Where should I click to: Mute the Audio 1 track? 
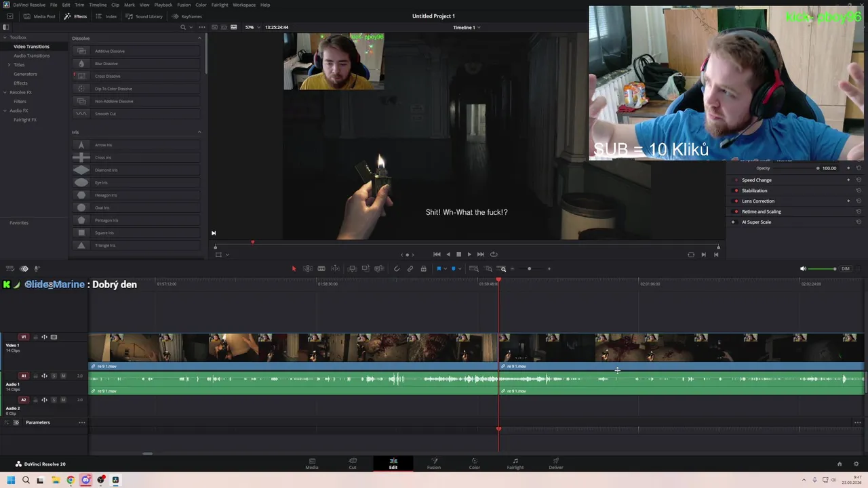point(63,375)
